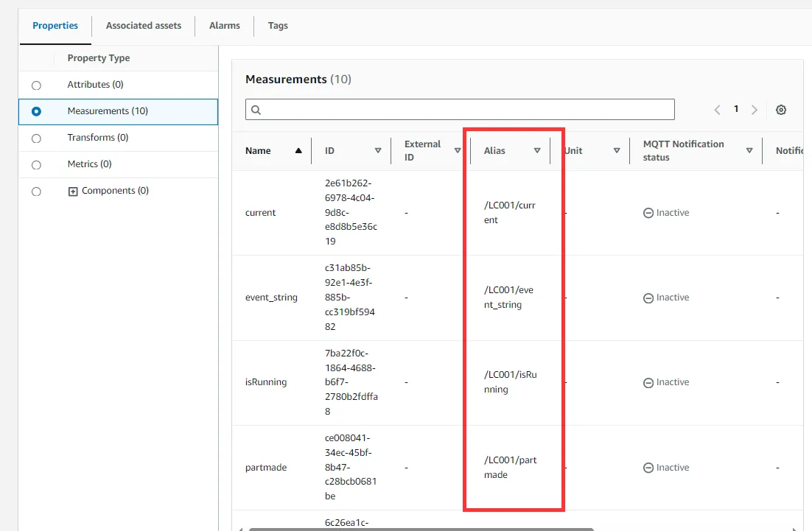Switch to the Tags tab

tap(278, 25)
